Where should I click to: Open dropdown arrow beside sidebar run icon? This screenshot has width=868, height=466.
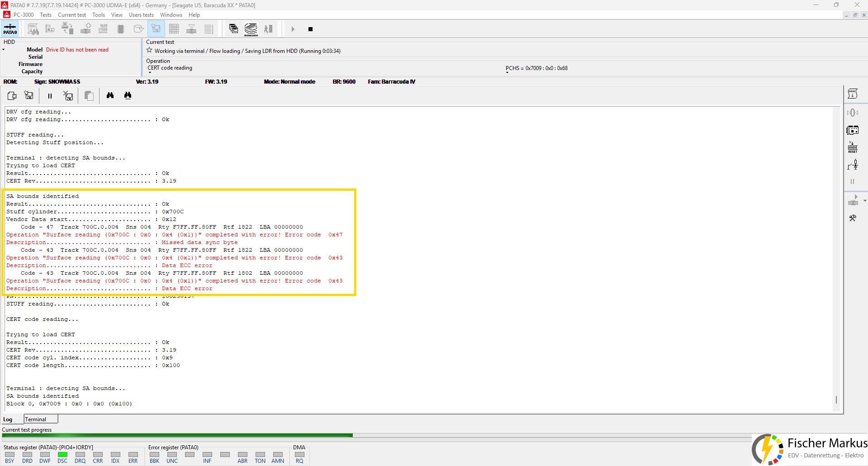[865, 201]
